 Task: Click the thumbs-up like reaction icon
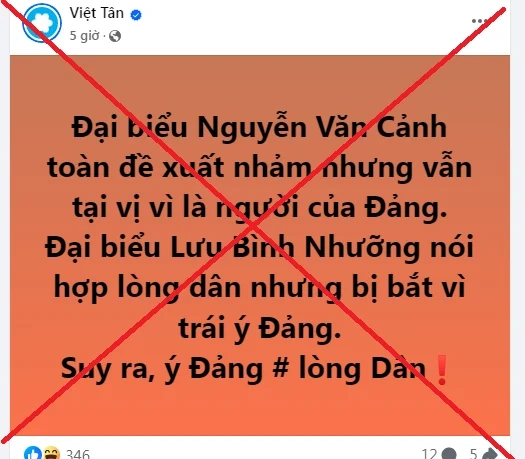point(32,453)
